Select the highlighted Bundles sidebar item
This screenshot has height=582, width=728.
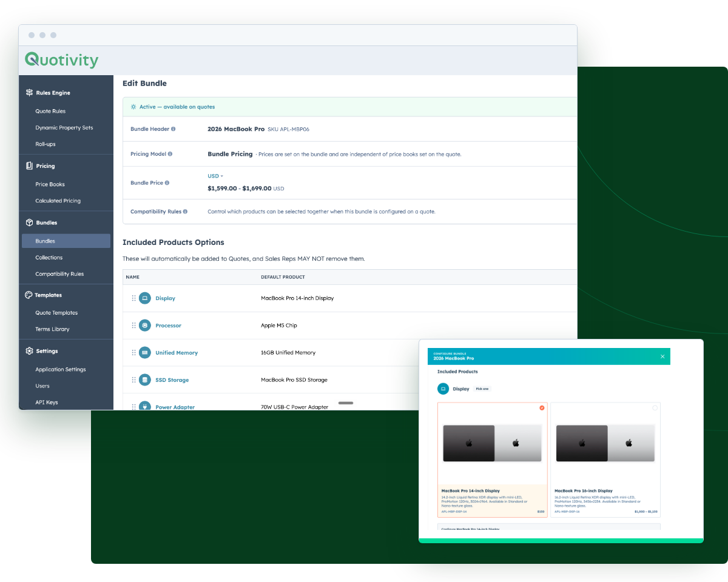pos(66,241)
